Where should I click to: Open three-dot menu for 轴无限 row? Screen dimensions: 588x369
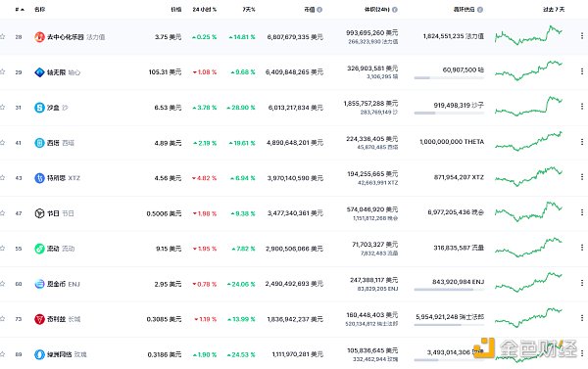581,71
